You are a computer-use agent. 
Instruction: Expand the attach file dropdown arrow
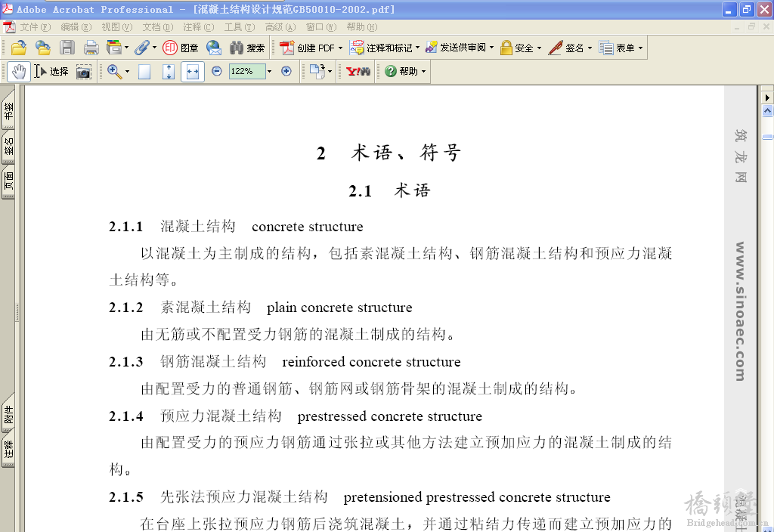click(154, 48)
